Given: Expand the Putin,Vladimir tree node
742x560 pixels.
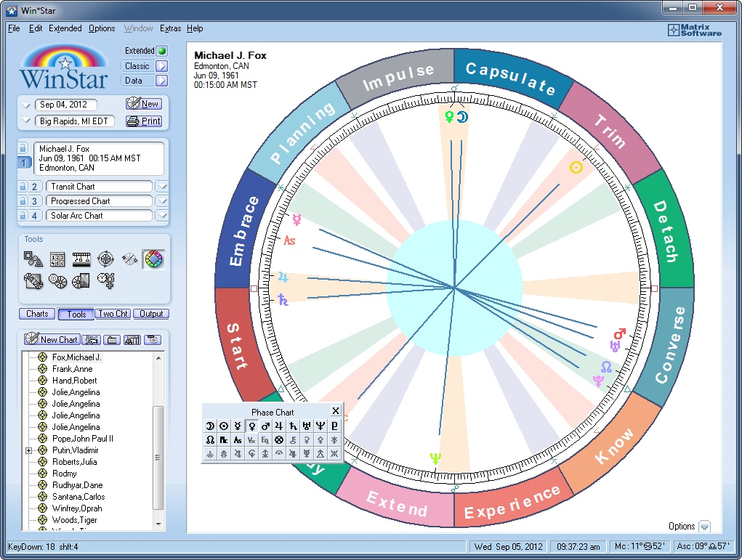Looking at the screenshot, I should tap(28, 451).
